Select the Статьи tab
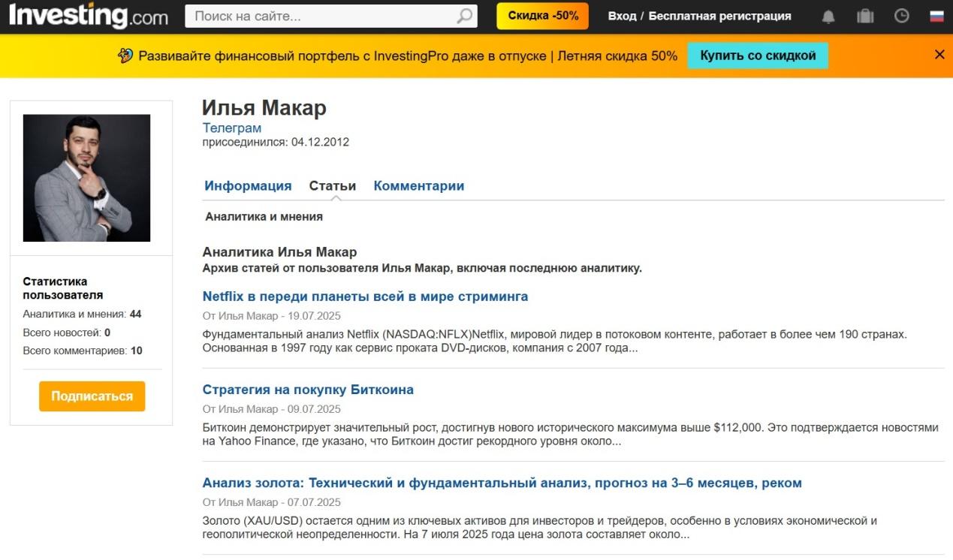953x560 pixels. click(x=333, y=186)
